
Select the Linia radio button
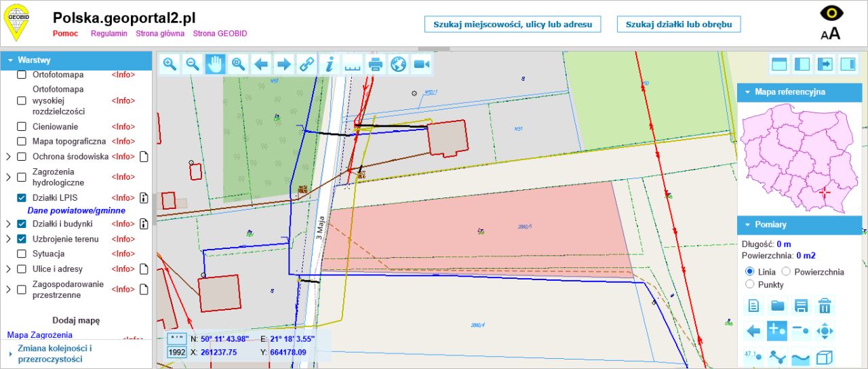click(749, 271)
